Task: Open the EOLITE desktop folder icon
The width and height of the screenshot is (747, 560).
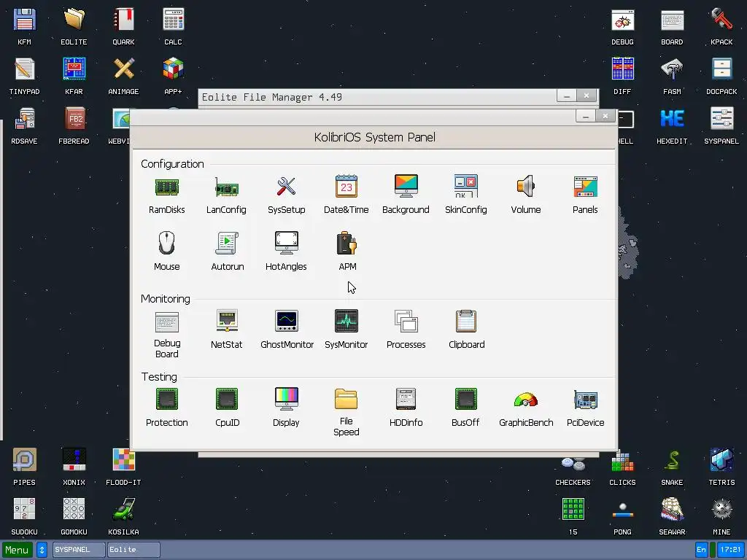Action: (x=74, y=20)
